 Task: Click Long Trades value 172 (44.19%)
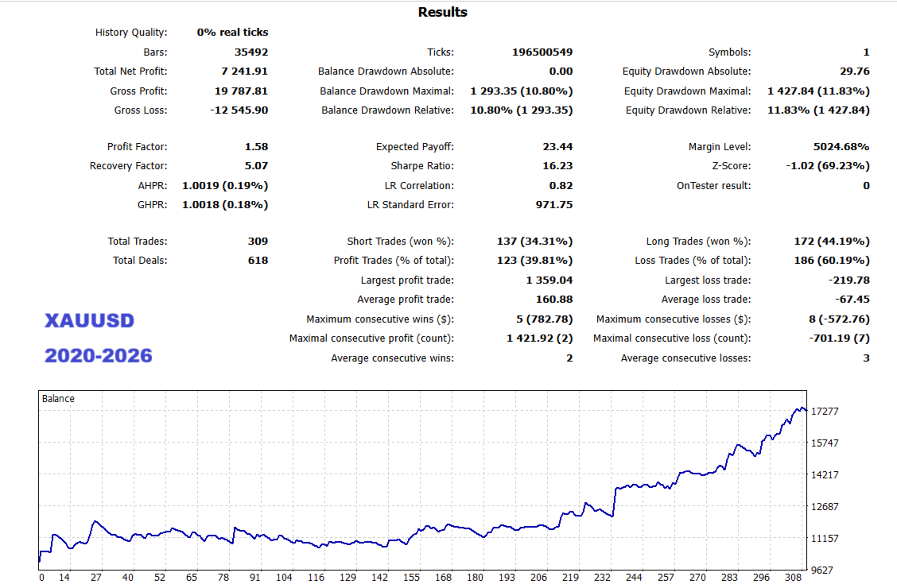click(x=832, y=241)
